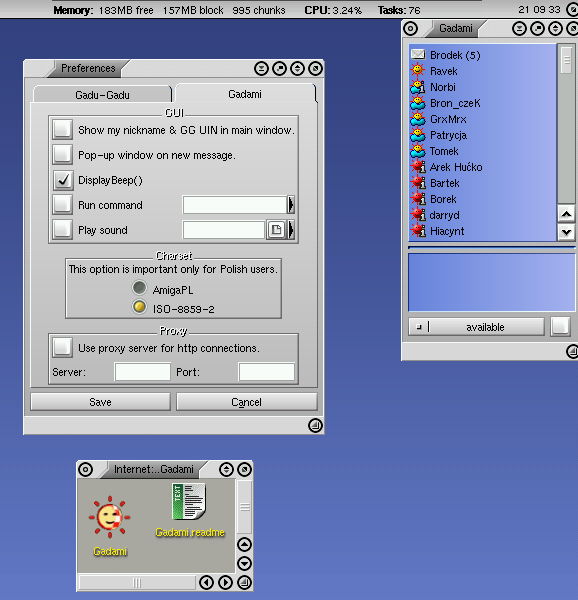Switch to the Gadu-Gadu preferences tab
The image size is (578, 600).
[103, 95]
